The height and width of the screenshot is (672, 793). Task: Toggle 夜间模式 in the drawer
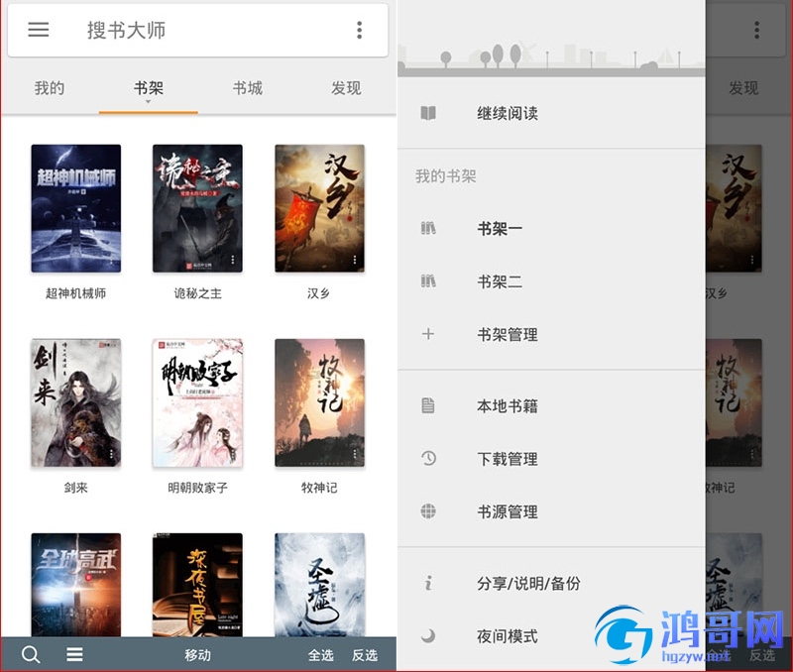tap(551, 635)
